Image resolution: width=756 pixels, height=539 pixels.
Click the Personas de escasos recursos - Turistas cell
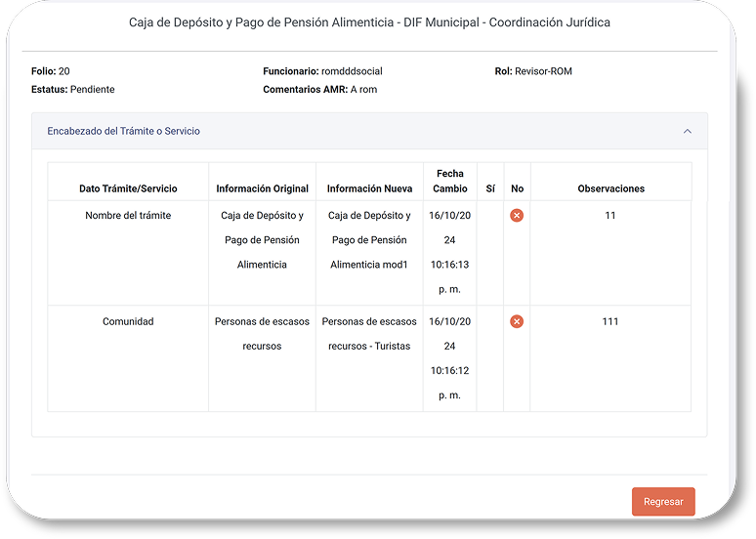pyautogui.click(x=369, y=334)
